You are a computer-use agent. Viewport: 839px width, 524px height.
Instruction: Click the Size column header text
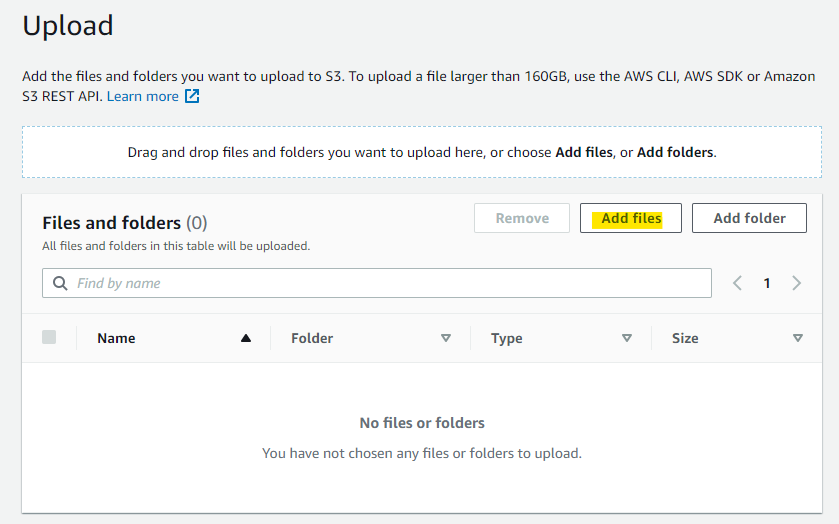coord(685,338)
